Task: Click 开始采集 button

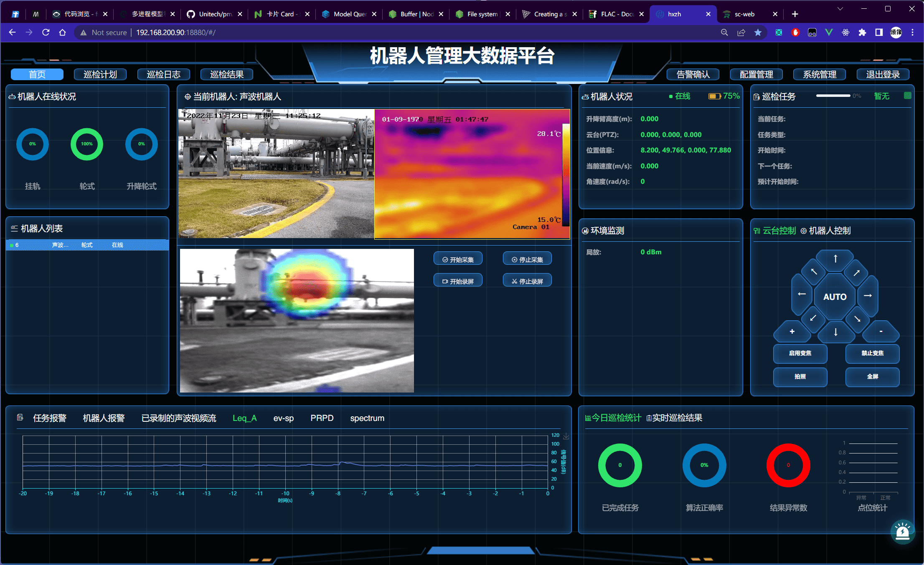Action: [458, 259]
